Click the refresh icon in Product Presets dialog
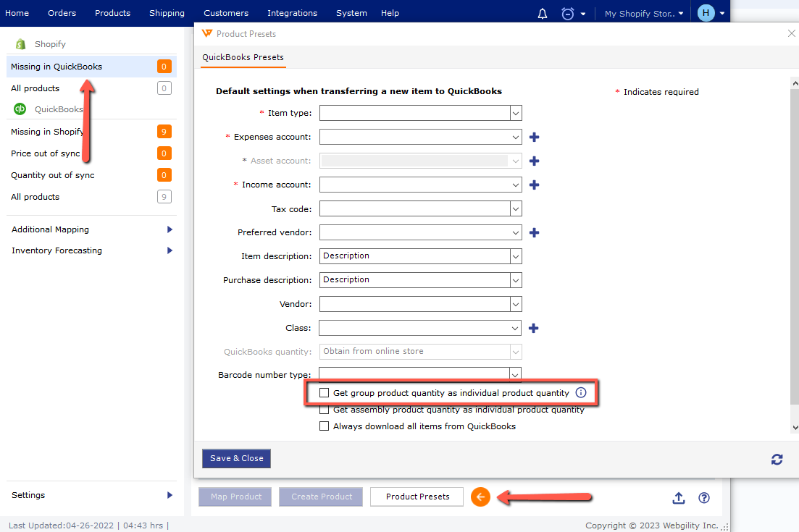This screenshot has height=532, width=799. tap(777, 460)
